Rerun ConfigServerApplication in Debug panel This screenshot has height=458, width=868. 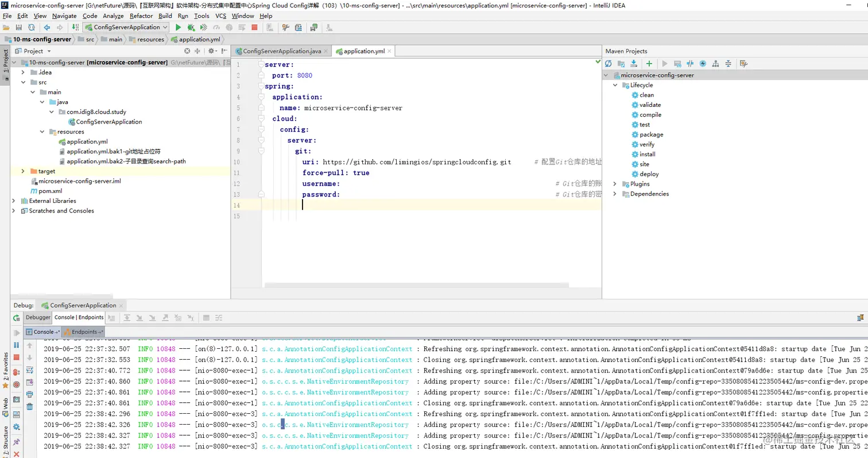point(17,318)
